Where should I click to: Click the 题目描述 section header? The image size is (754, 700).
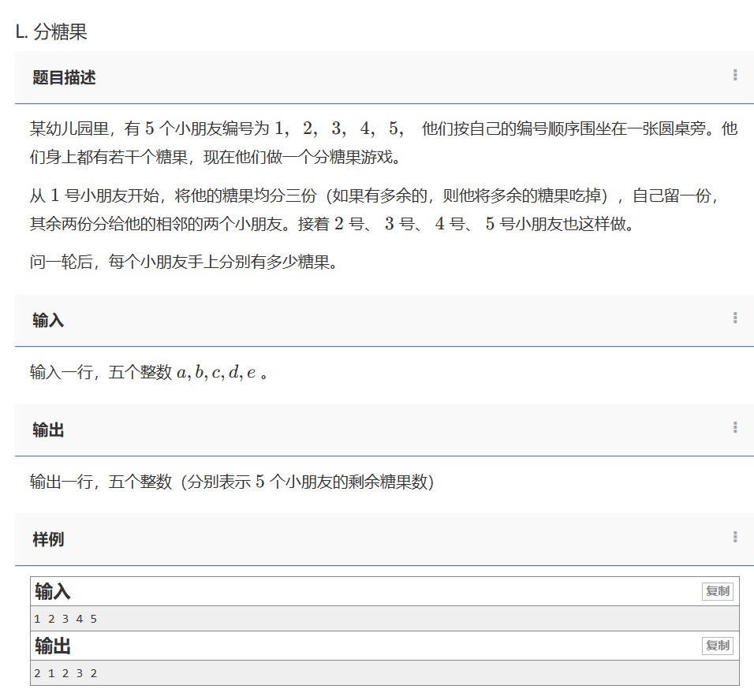point(64,78)
